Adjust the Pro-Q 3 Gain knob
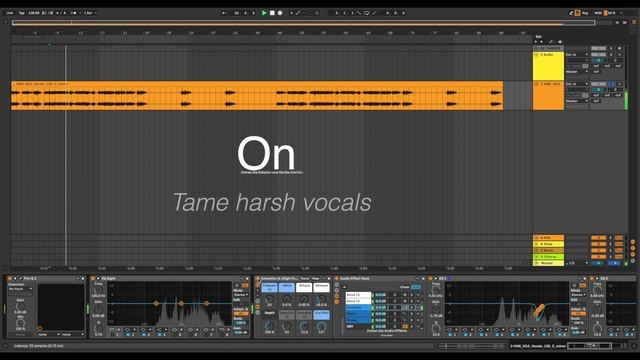640x360 pixels. (20, 306)
